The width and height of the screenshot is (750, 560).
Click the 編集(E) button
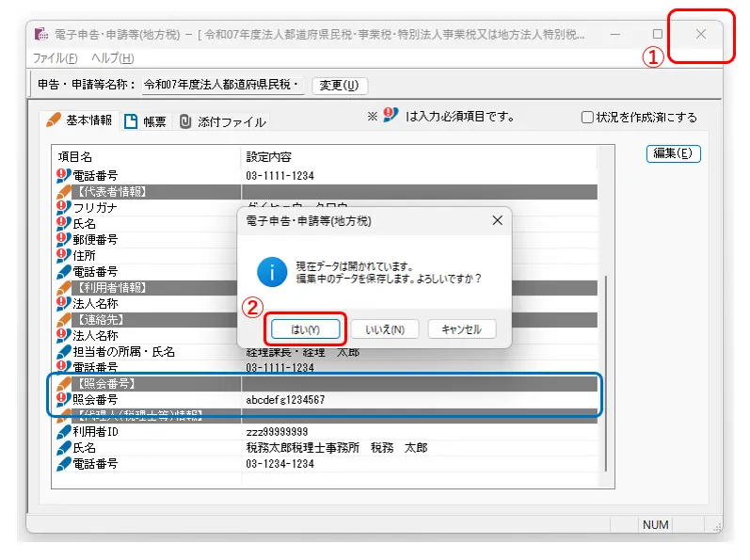coord(673,153)
